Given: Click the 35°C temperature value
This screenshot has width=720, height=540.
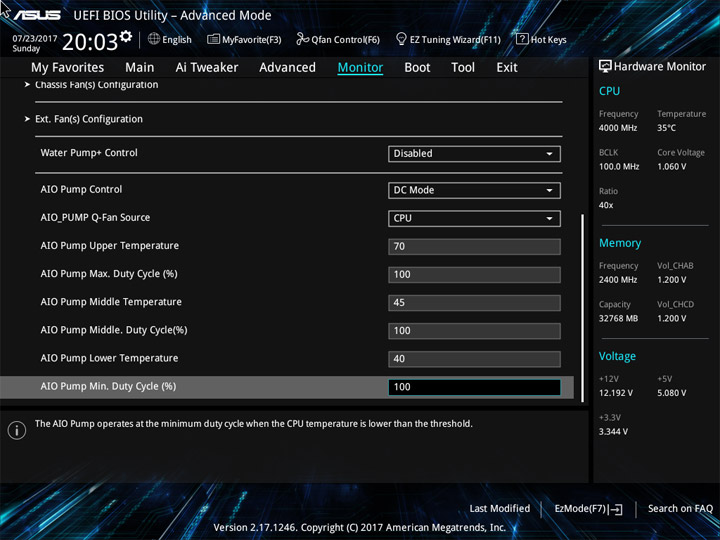Looking at the screenshot, I should [666, 128].
